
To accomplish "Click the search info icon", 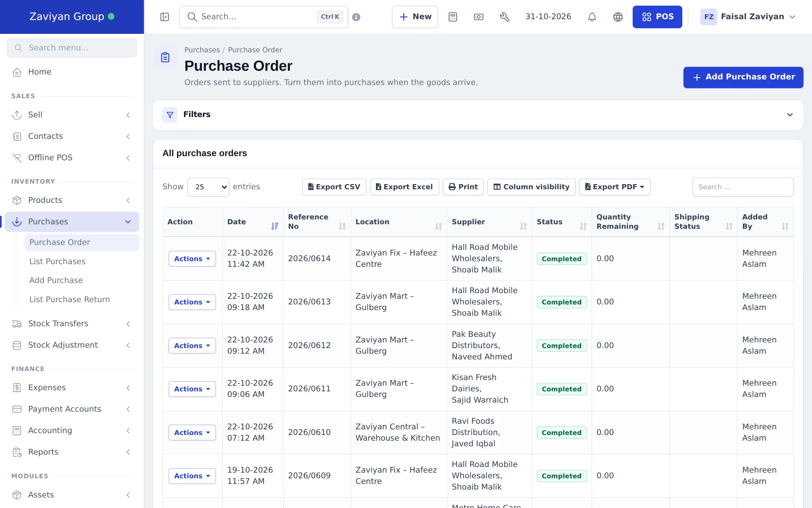I will point(356,17).
